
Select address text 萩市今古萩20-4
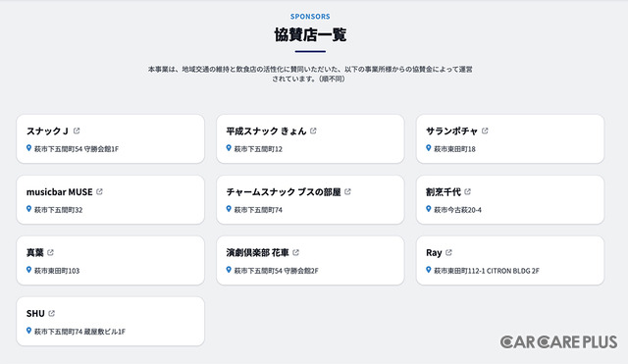point(458,210)
